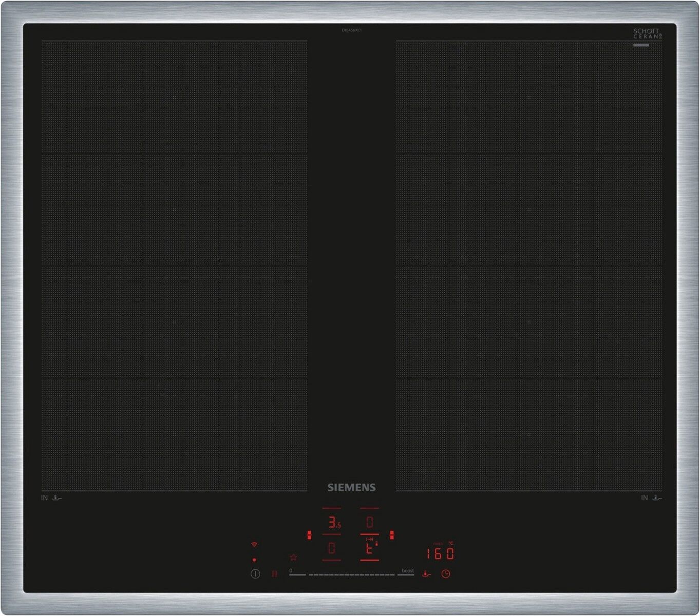Viewport: 700px width, 616px height.
Task: Select the front-left cooking zone display
Action: click(331, 548)
